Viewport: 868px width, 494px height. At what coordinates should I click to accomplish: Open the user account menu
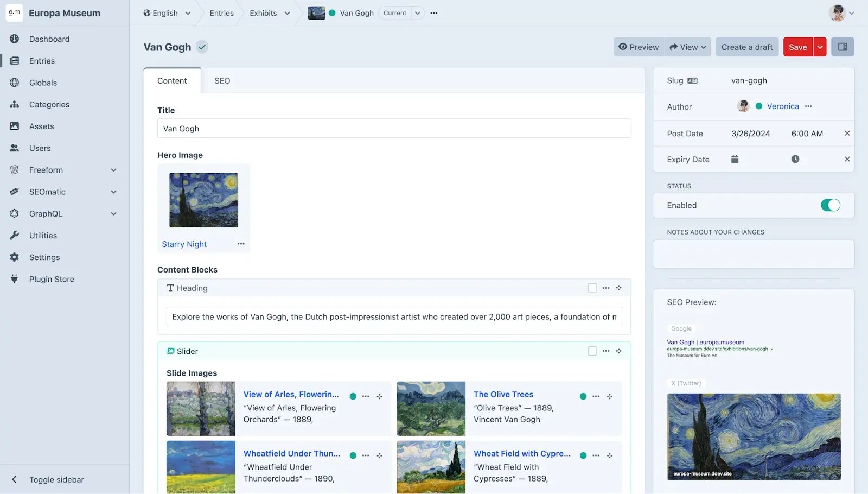841,13
